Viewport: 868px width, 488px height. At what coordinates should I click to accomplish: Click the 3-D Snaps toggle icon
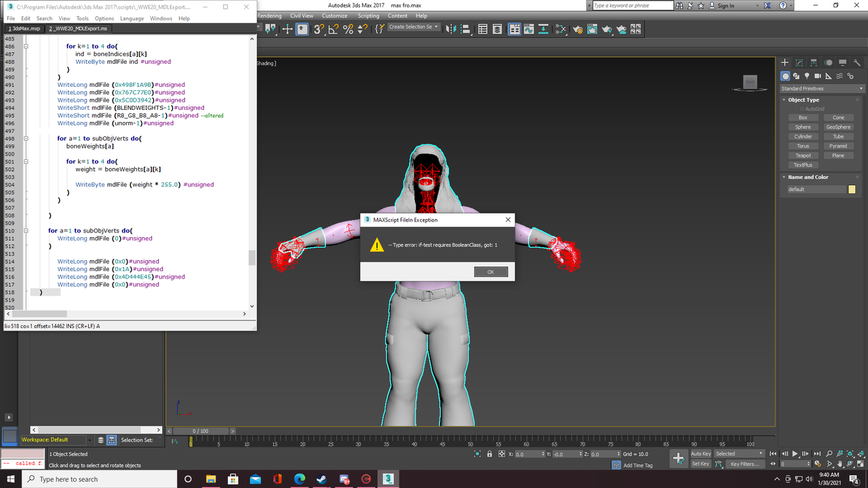319,29
